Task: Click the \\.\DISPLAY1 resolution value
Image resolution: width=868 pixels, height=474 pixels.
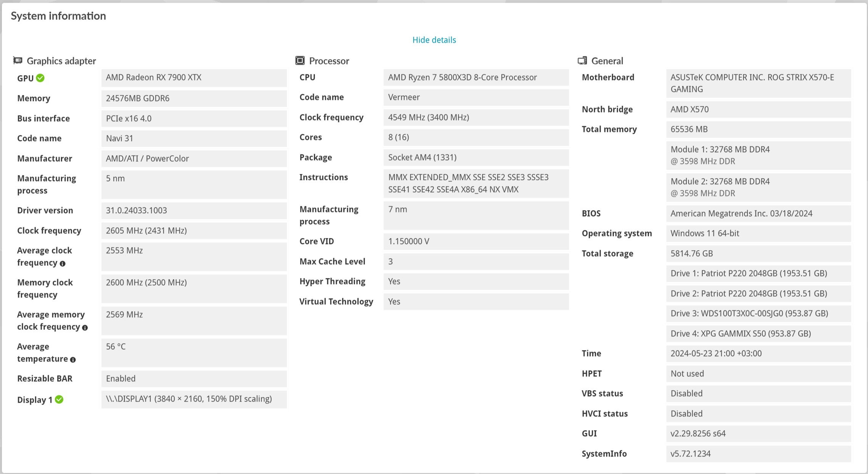Action: point(194,399)
